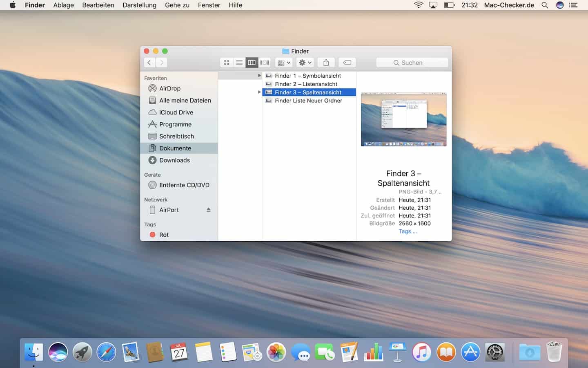Select column view button in toolbar
Image resolution: width=588 pixels, height=368 pixels.
(x=252, y=63)
